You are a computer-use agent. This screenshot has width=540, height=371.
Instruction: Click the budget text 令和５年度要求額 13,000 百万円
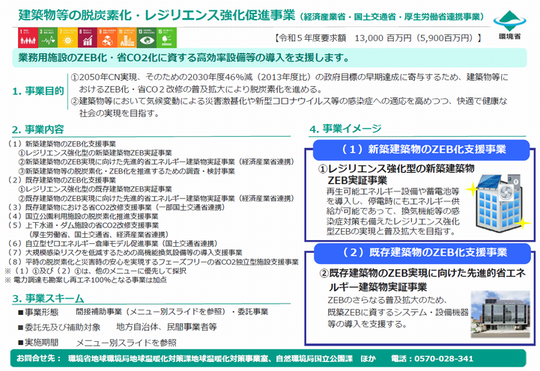coord(377,38)
